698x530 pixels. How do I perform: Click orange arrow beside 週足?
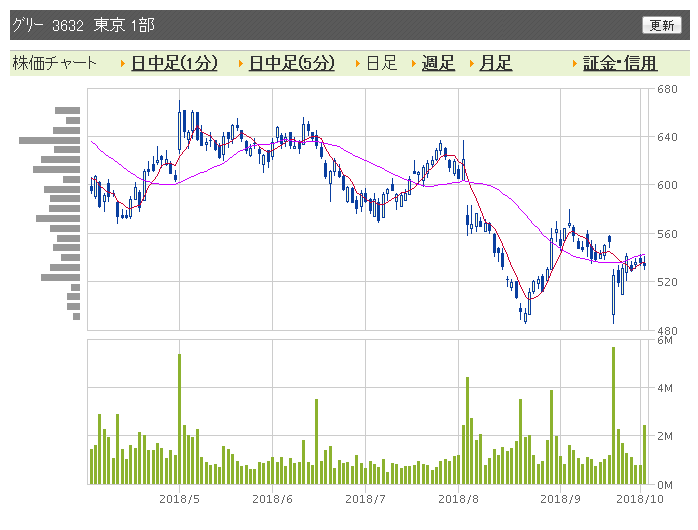tap(414, 64)
